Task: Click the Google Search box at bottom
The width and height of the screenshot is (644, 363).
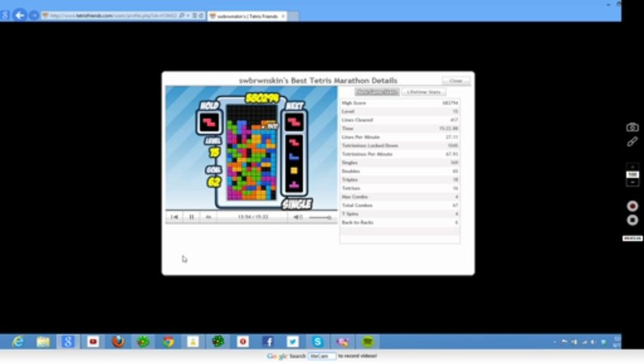Action: [x=322, y=356]
